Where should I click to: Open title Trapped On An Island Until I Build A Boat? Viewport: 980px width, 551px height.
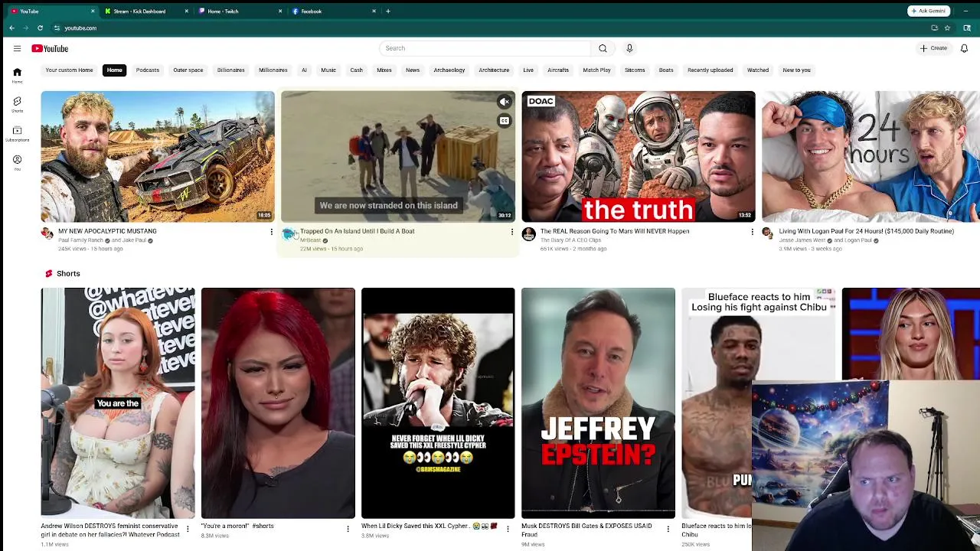(357, 231)
